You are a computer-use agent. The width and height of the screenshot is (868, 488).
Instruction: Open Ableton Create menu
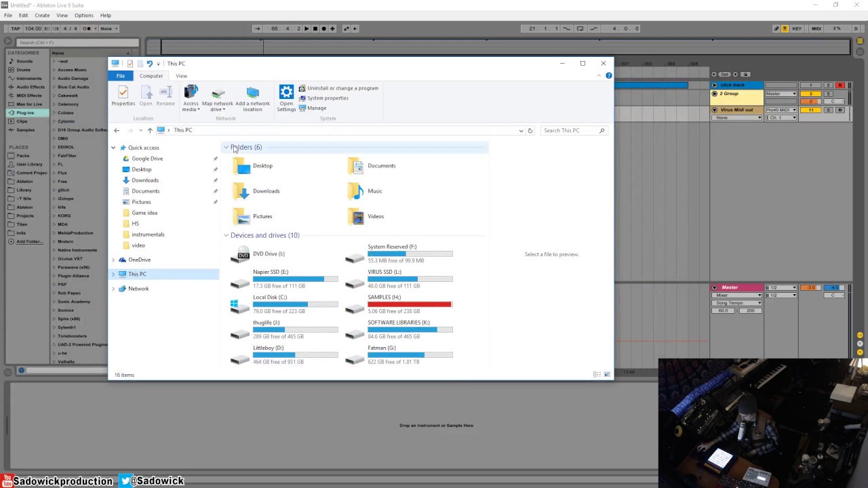(42, 15)
